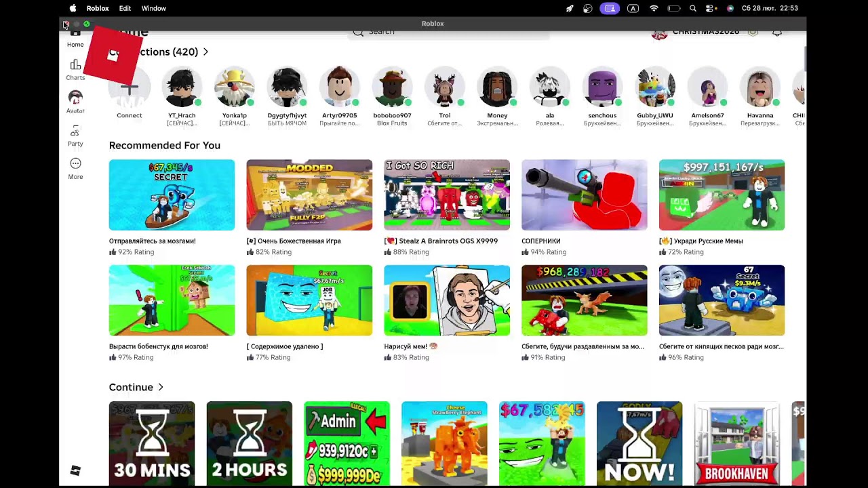This screenshot has height=488, width=868.
Task: Open Вырасти бобенстук для мозгов! title
Action: click(x=159, y=346)
